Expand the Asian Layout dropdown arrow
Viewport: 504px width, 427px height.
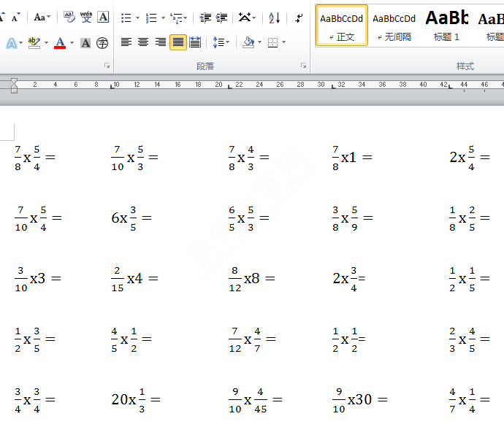(x=254, y=18)
